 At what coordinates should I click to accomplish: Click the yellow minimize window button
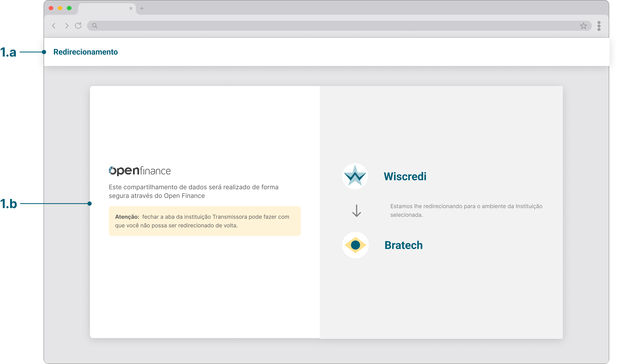point(60,8)
